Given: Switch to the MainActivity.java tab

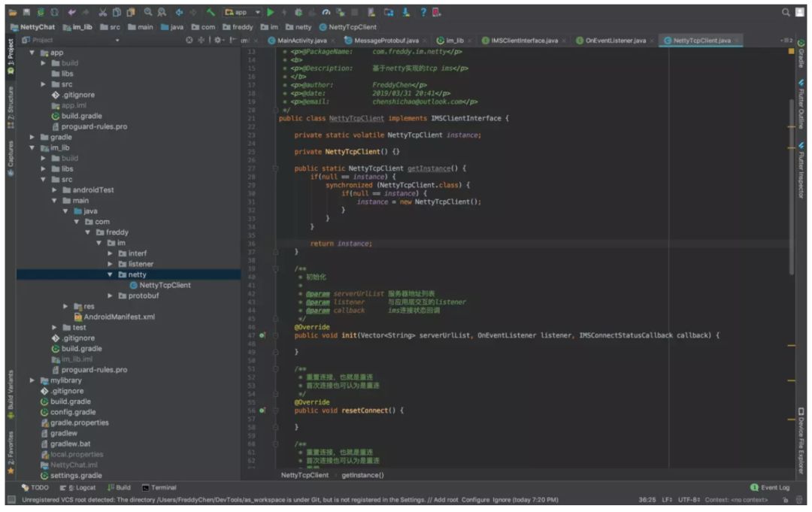Looking at the screenshot, I should tap(301, 41).
